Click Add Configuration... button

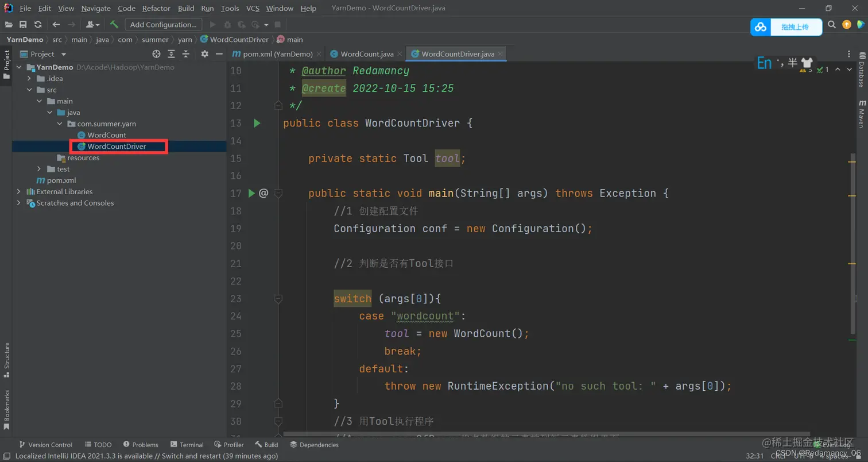[x=163, y=25]
